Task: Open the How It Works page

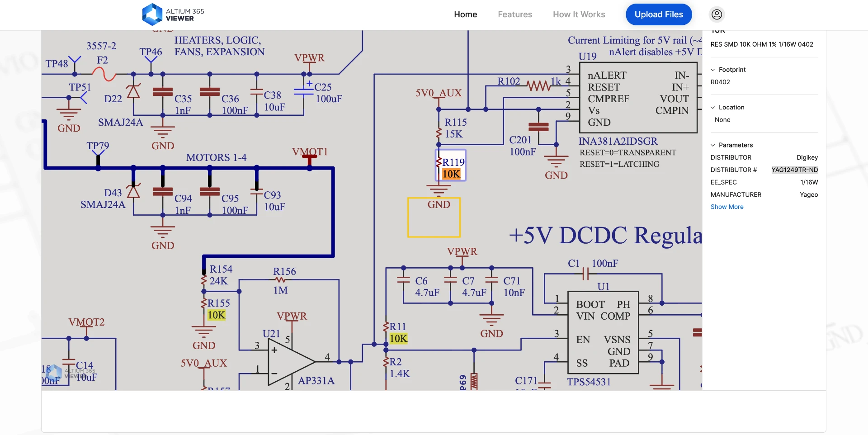Action: click(x=579, y=14)
